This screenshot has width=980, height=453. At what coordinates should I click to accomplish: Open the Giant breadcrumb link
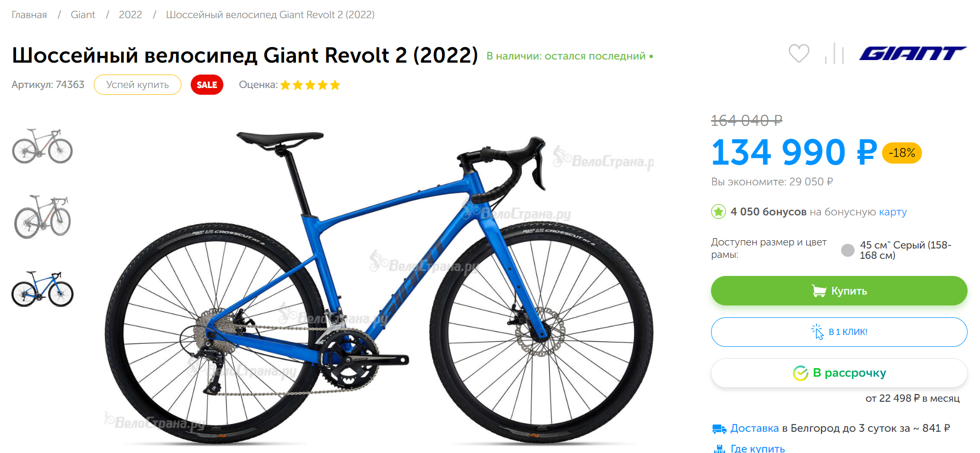(83, 15)
